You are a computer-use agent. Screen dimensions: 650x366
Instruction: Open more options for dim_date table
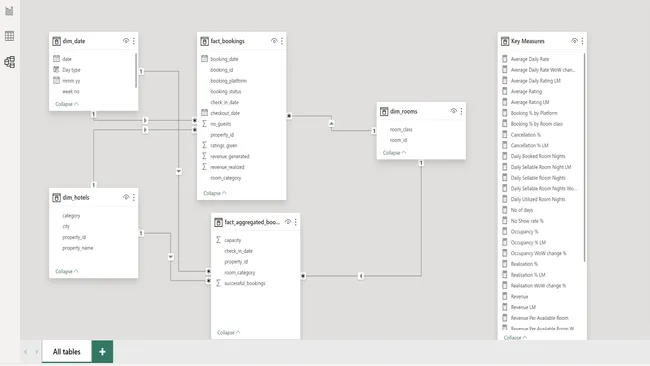point(133,41)
